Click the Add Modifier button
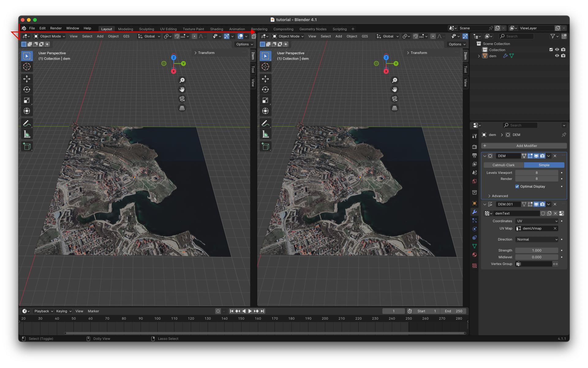This screenshot has height=368, width=588. [x=524, y=146]
